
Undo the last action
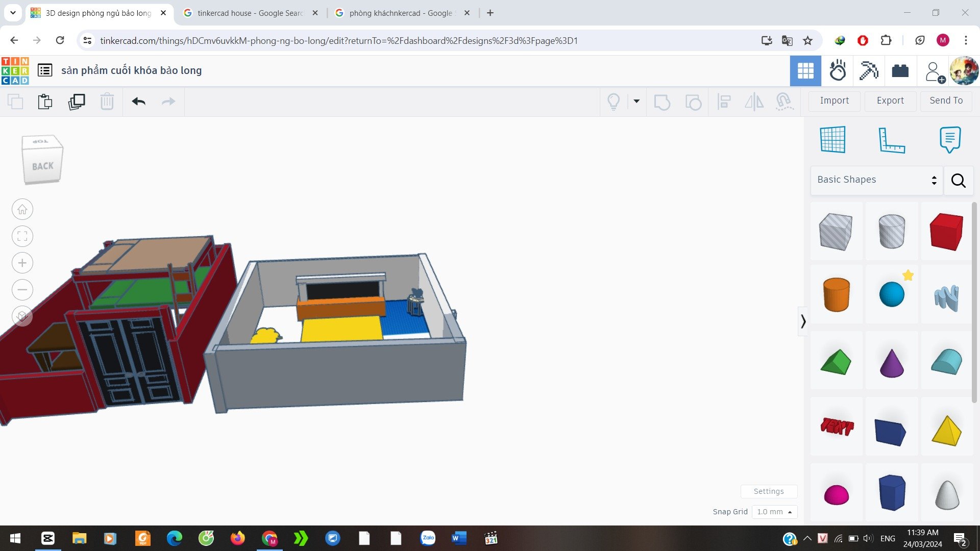pyautogui.click(x=138, y=102)
